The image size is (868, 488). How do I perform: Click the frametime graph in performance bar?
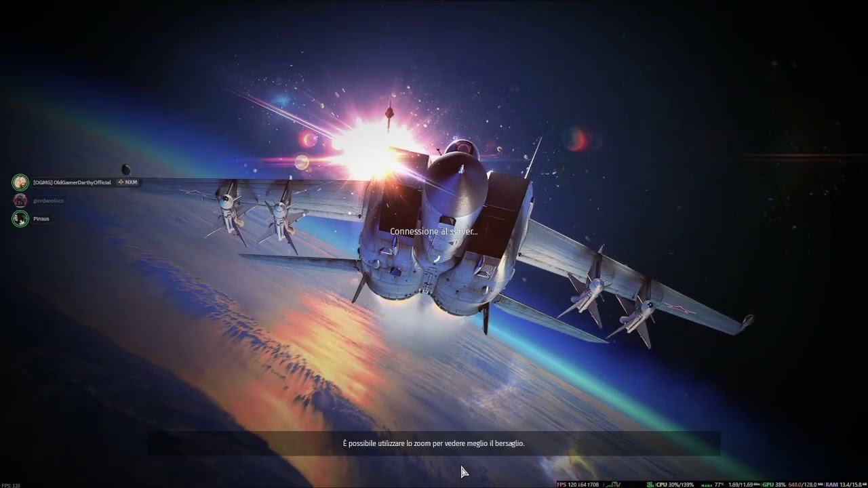point(612,485)
